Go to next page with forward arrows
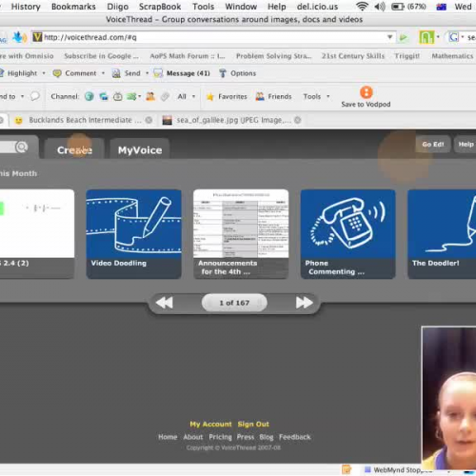 [x=305, y=303]
